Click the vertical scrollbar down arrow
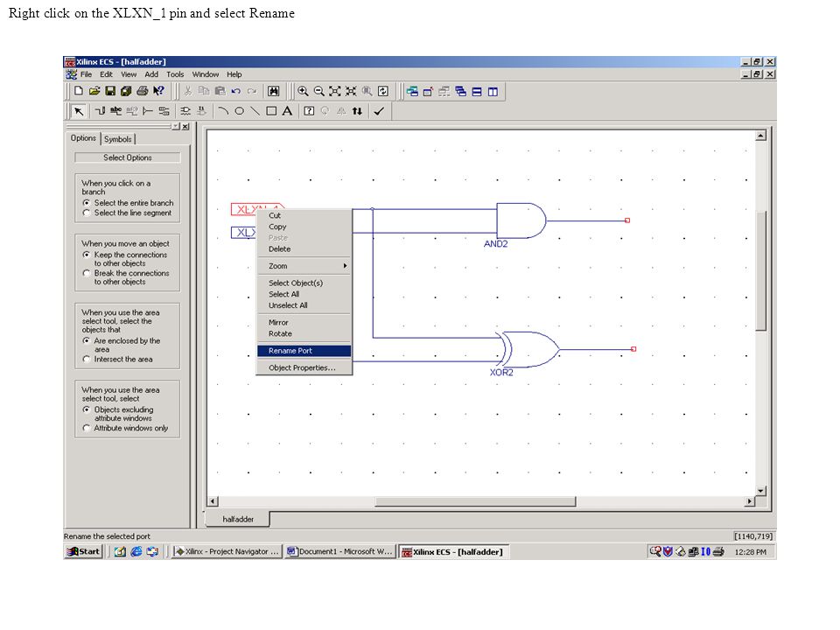Image resolution: width=840 pixels, height=630 pixels. pos(760,491)
